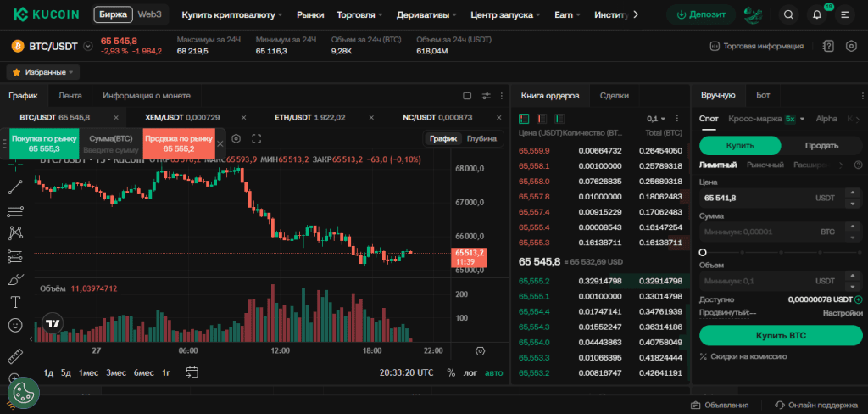Switch to Информация о монете tab
The height and width of the screenshot is (414, 868).
146,95
